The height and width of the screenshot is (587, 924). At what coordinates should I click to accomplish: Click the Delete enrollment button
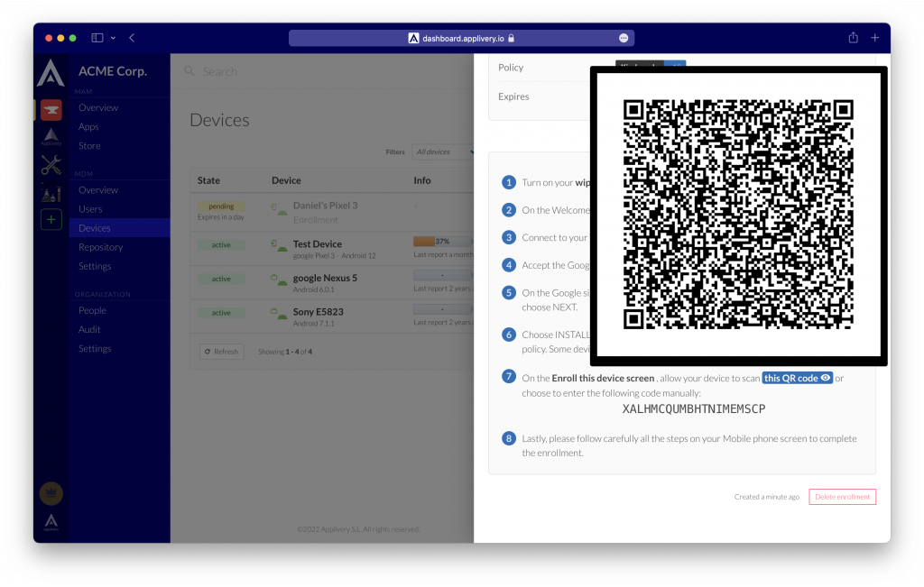pyautogui.click(x=842, y=497)
